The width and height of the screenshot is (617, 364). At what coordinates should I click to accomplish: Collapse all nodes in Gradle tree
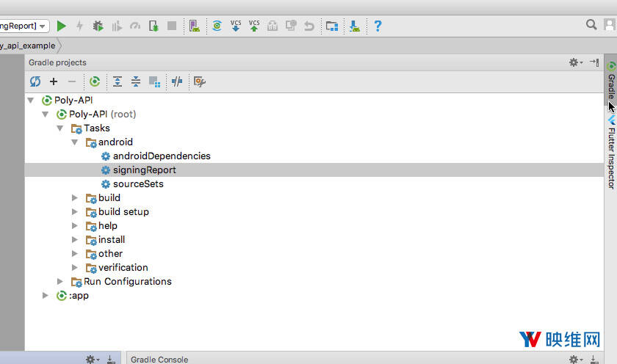pyautogui.click(x=136, y=81)
